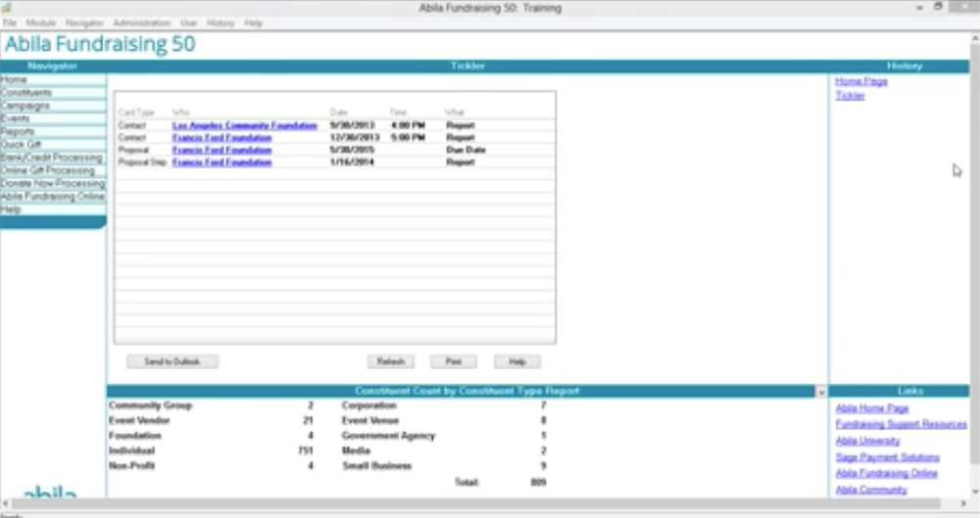The width and height of the screenshot is (980, 518).
Task: Click the Event Vendor constituent type label
Action: [139, 420]
